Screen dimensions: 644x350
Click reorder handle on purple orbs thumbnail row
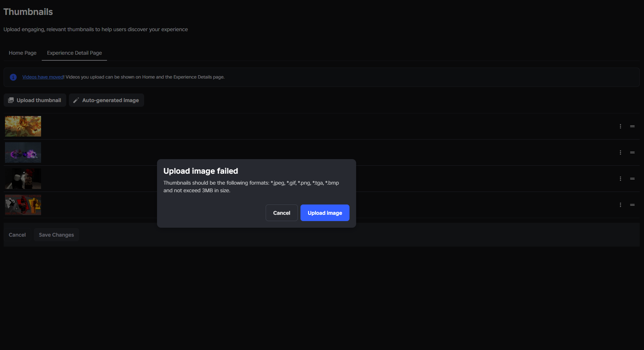pyautogui.click(x=632, y=152)
